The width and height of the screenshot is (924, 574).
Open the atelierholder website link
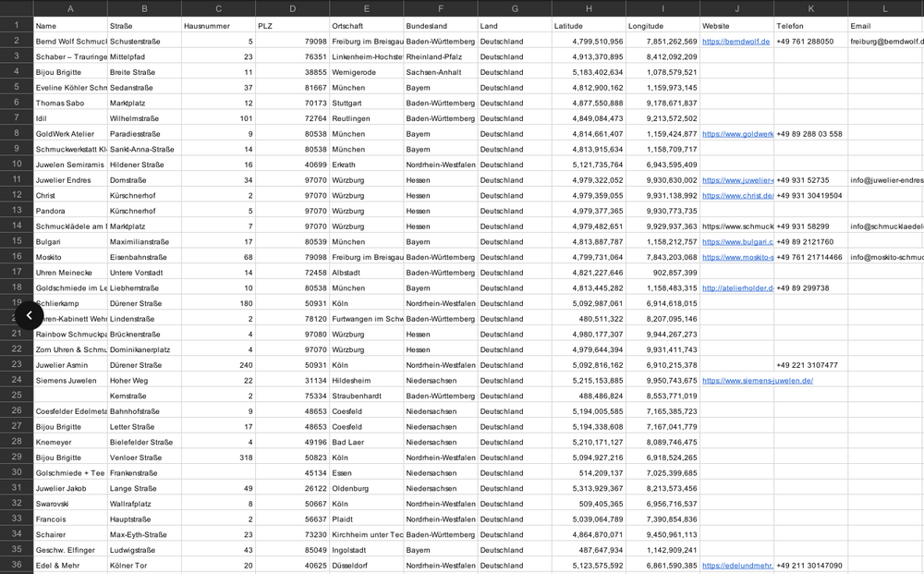click(x=737, y=288)
